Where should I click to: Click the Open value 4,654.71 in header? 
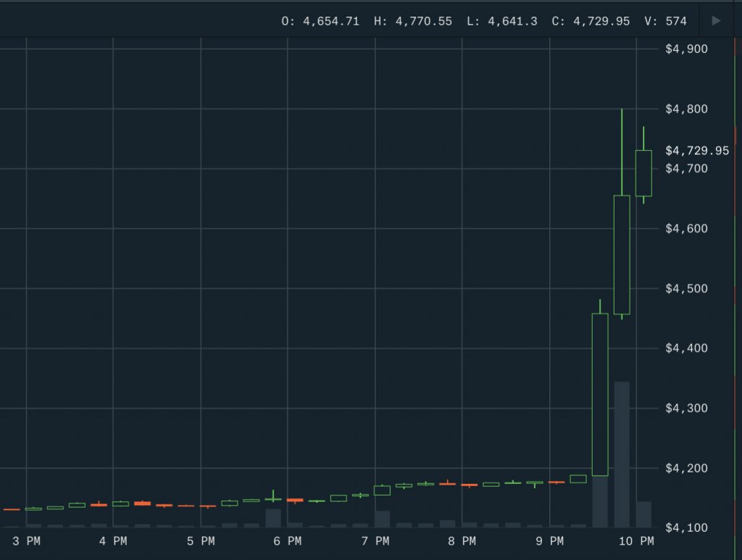[330, 21]
